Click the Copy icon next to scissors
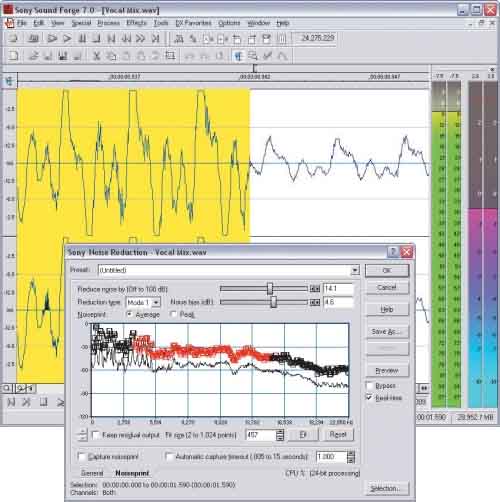The width and height of the screenshot is (500, 502). click(x=111, y=55)
